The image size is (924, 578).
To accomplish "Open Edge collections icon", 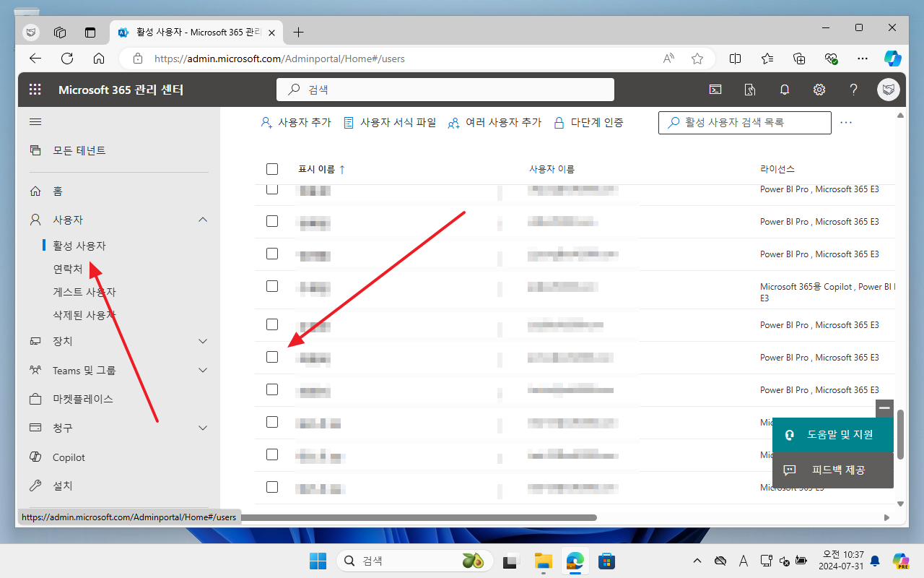I will [x=799, y=59].
